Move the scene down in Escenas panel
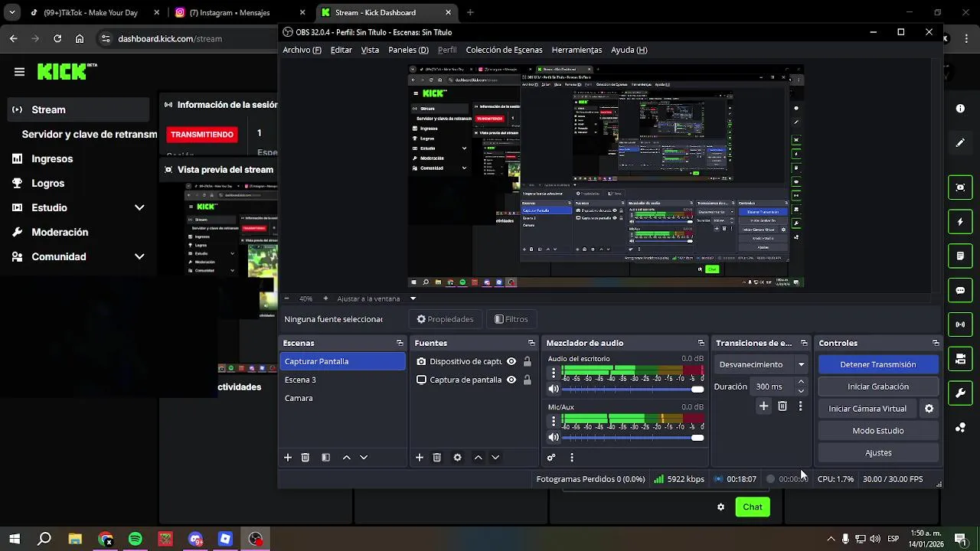This screenshot has width=980, height=551. pos(364,458)
